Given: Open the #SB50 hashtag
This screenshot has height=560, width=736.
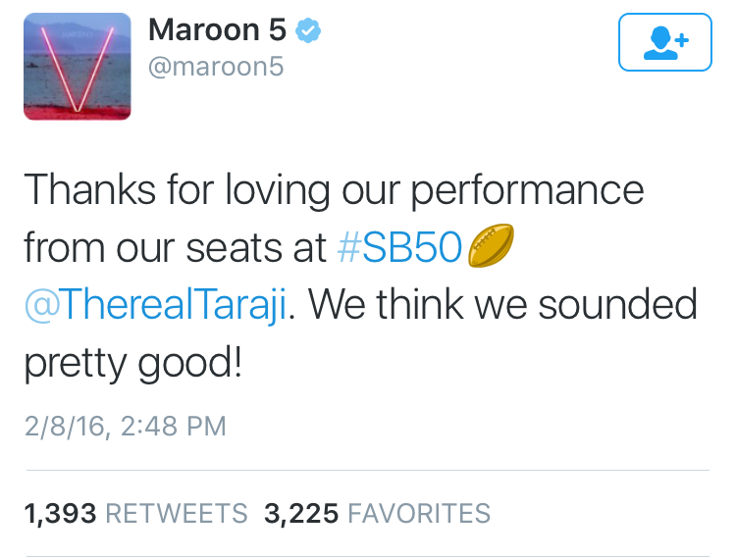Looking at the screenshot, I should click(400, 247).
